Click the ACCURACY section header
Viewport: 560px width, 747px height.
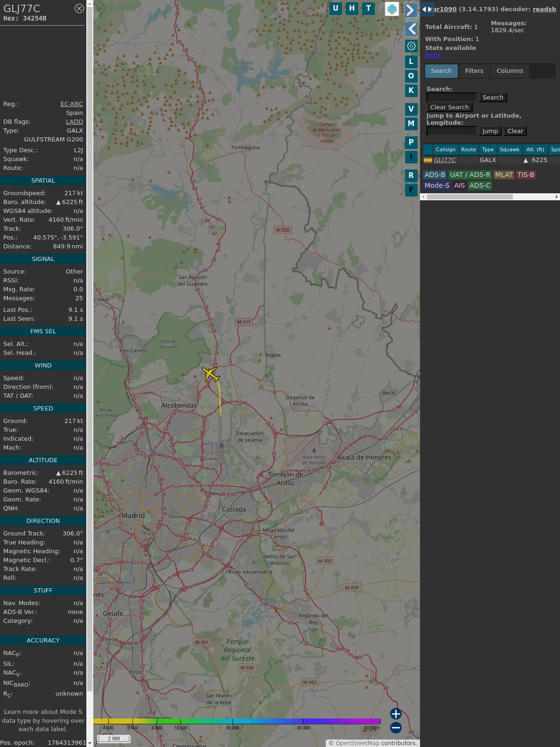[x=43, y=641]
